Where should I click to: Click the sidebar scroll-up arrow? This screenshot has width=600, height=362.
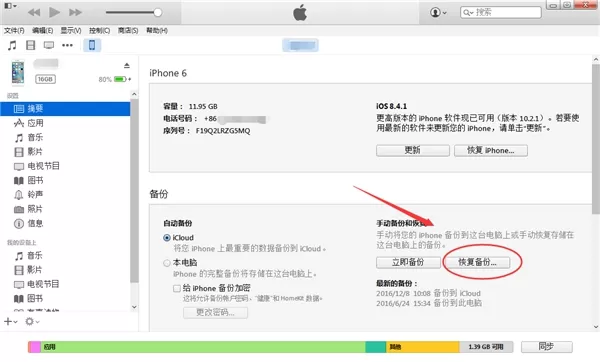point(134,94)
